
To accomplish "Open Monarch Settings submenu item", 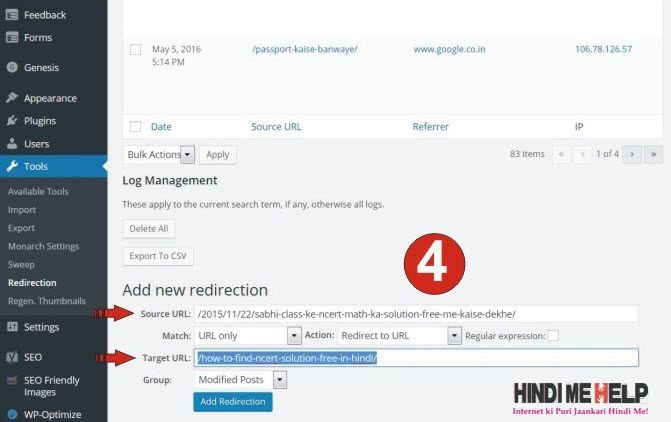I will coord(43,246).
